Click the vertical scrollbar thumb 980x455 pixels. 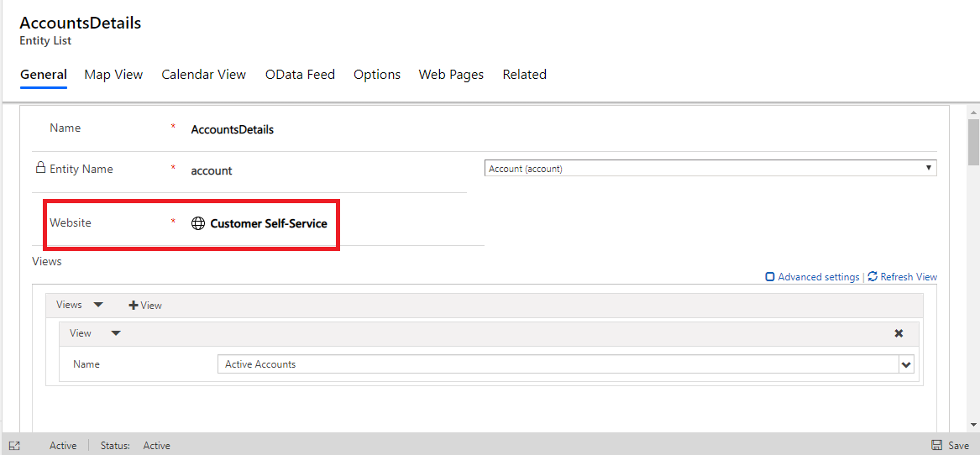click(x=973, y=141)
